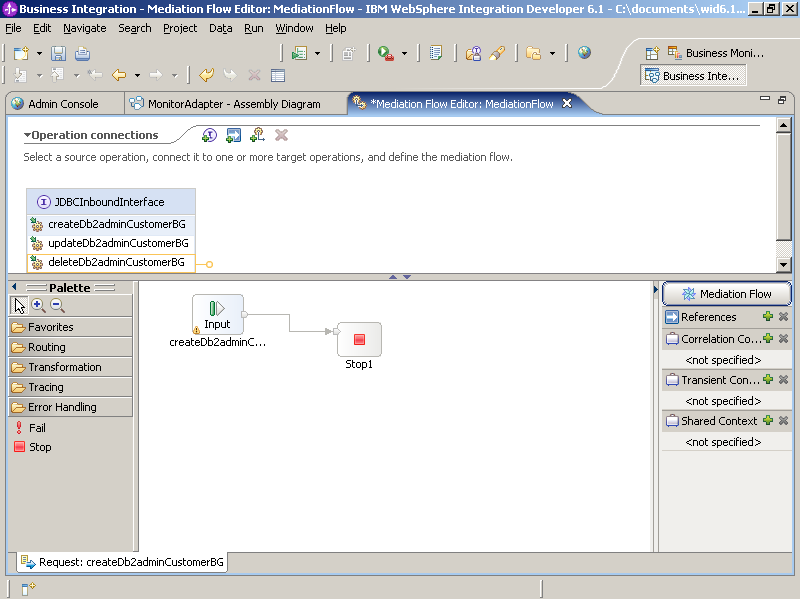The width and height of the screenshot is (800, 600).
Task: Switch to Business Monitoring perspective
Action: tap(716, 53)
